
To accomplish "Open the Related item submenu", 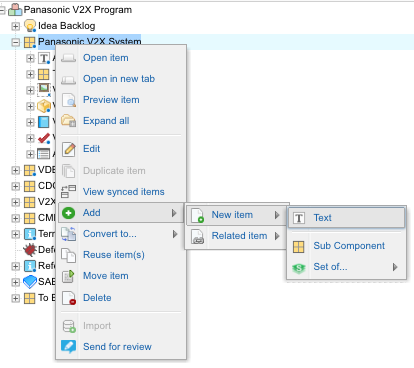I will click(x=236, y=236).
